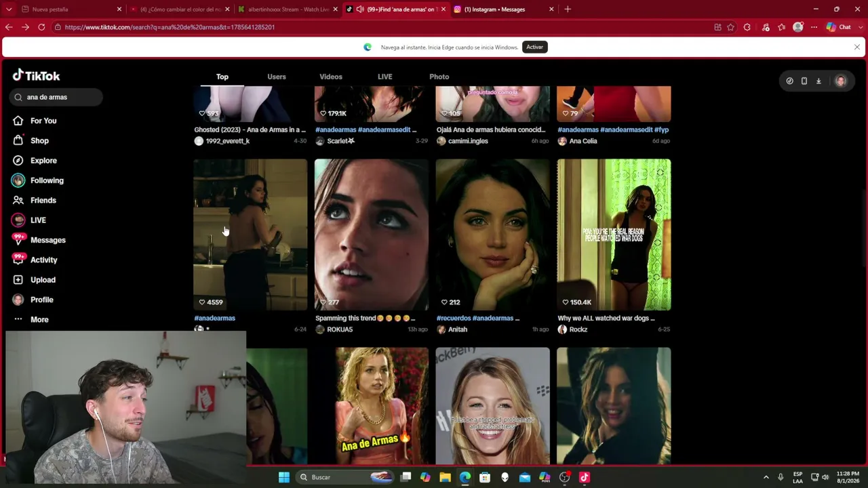This screenshot has width=868, height=488.
Task: Switch to the Top results tab
Action: point(222,77)
